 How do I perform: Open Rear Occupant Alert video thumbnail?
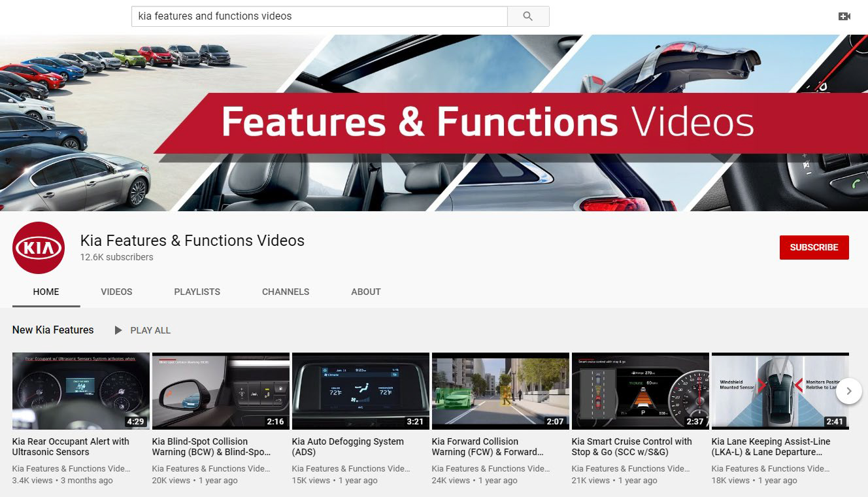(x=81, y=391)
